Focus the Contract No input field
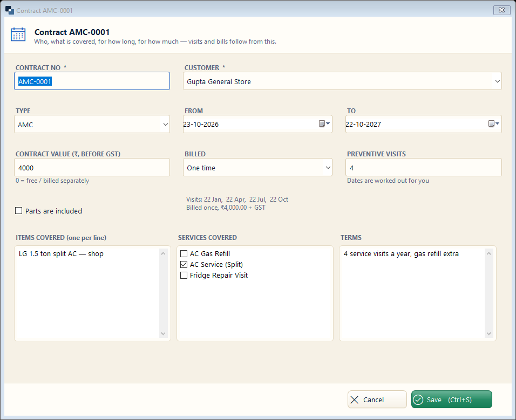The image size is (516, 420). pos(92,81)
